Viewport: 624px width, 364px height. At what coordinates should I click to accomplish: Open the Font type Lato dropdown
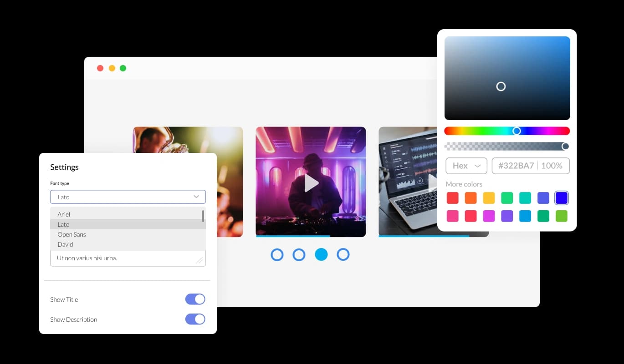[128, 197]
